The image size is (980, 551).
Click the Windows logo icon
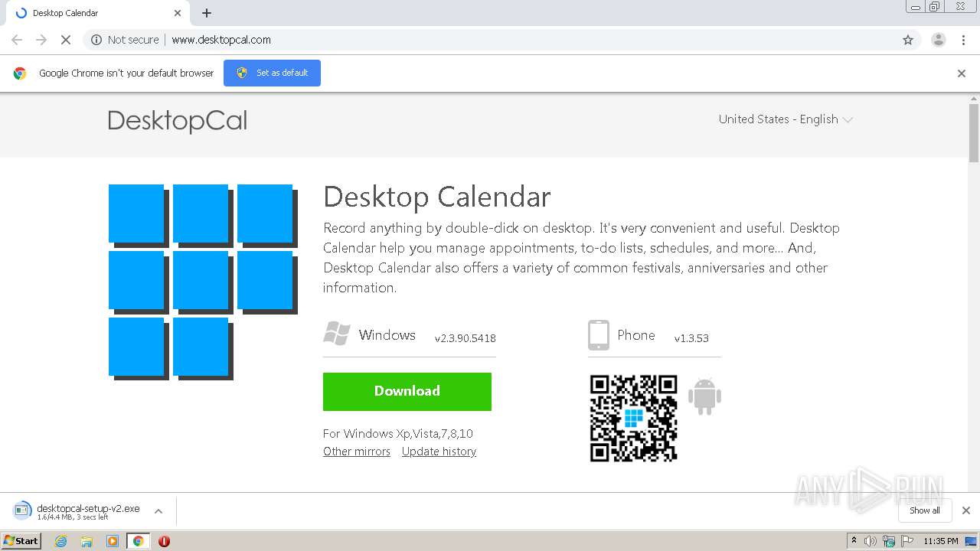[337, 334]
